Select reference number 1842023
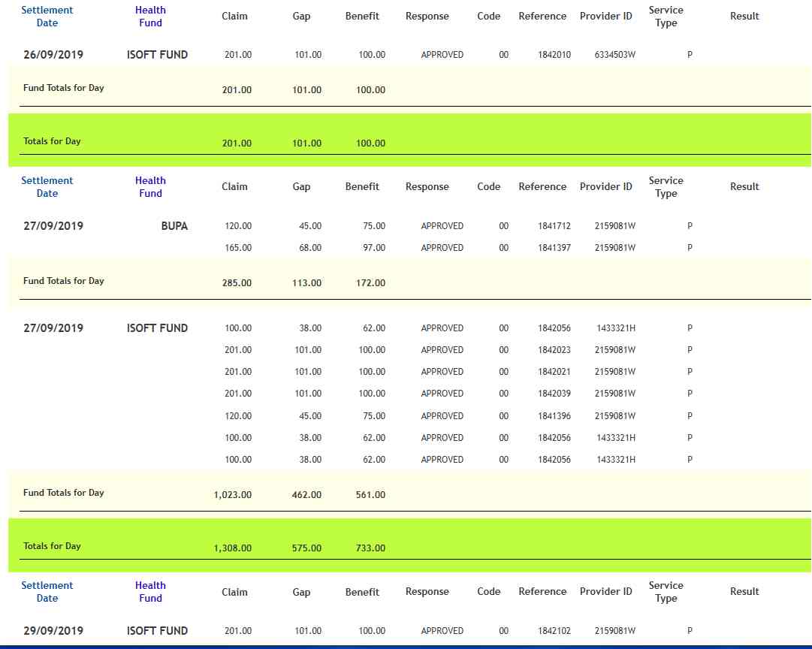The width and height of the screenshot is (812, 649). click(554, 349)
